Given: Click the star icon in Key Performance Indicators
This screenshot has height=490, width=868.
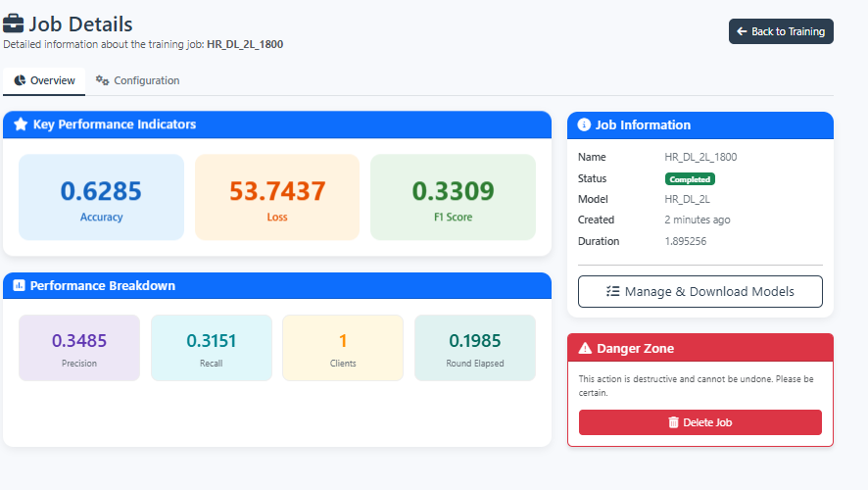Looking at the screenshot, I should click(x=21, y=124).
